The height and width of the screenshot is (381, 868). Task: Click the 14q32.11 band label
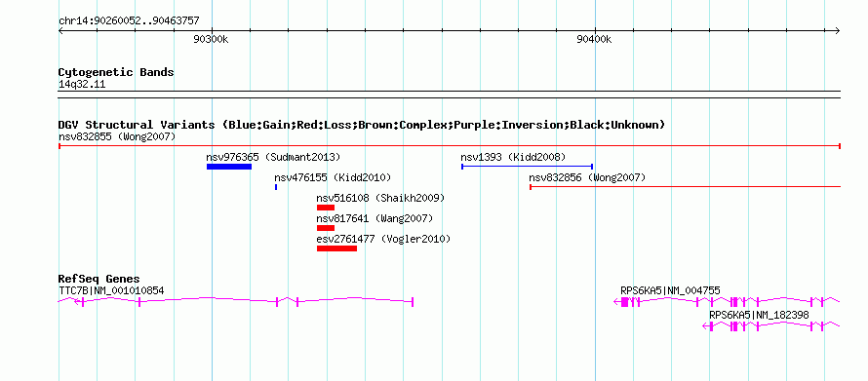coord(82,85)
